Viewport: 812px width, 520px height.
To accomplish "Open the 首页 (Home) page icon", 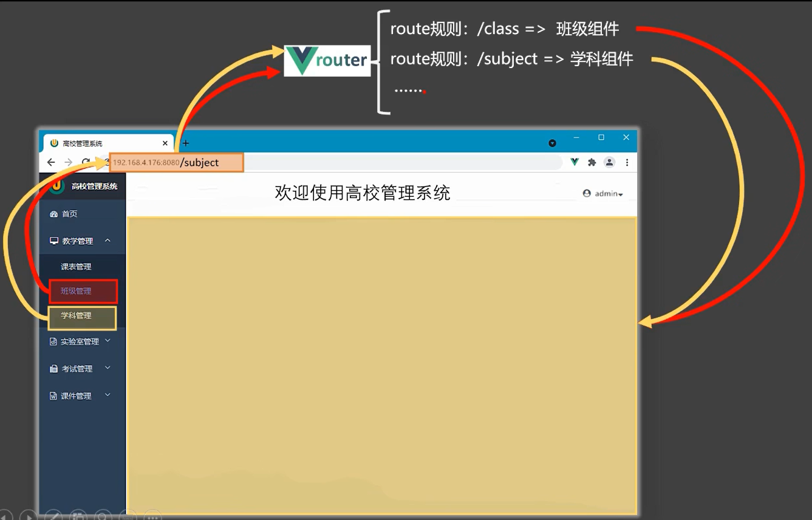I will point(53,213).
